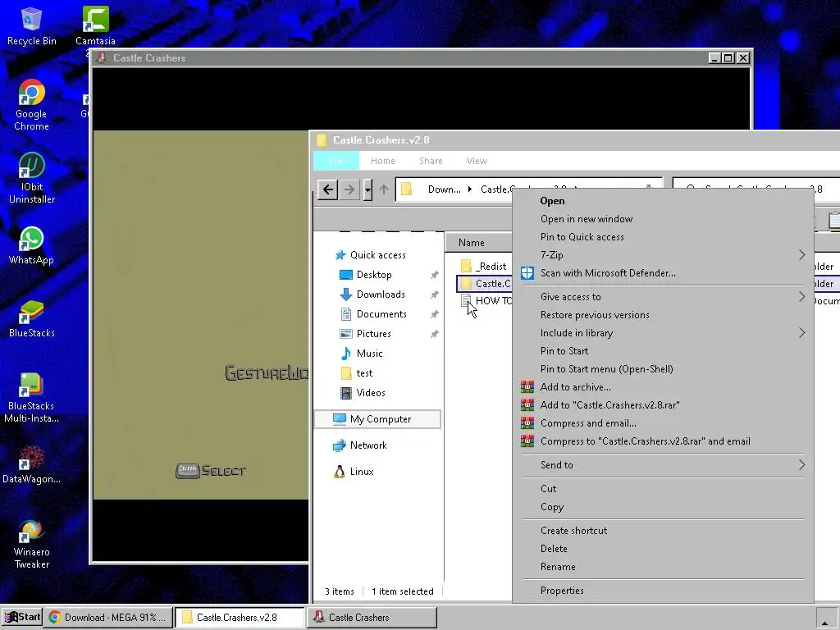Open DataWagon desktop shortcut
Screen dimensions: 840x630
pyautogui.click(x=32, y=464)
